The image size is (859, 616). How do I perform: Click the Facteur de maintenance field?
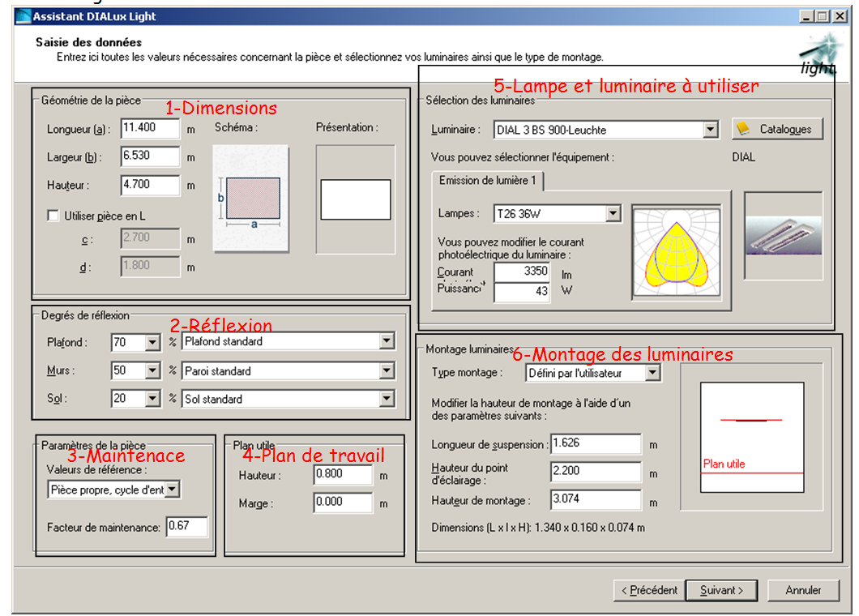(x=187, y=527)
